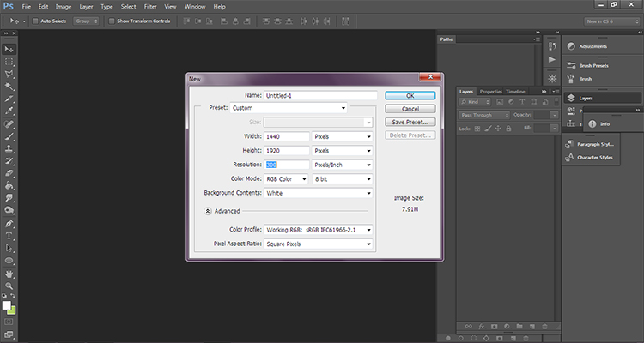Click OK in the New dialog

pyautogui.click(x=410, y=95)
